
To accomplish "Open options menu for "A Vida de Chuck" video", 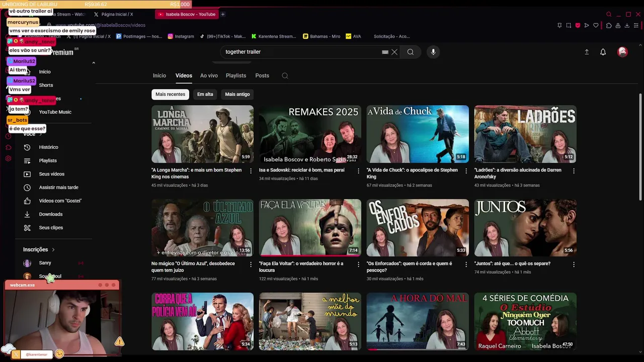I will [x=466, y=171].
